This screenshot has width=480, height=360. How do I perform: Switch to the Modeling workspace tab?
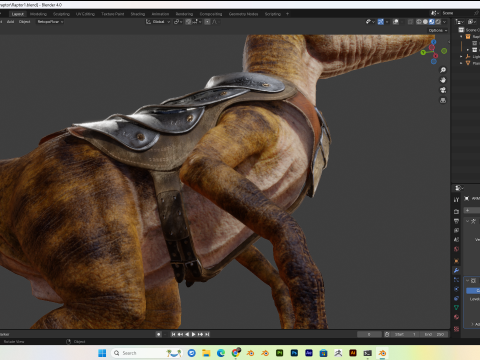click(x=38, y=14)
